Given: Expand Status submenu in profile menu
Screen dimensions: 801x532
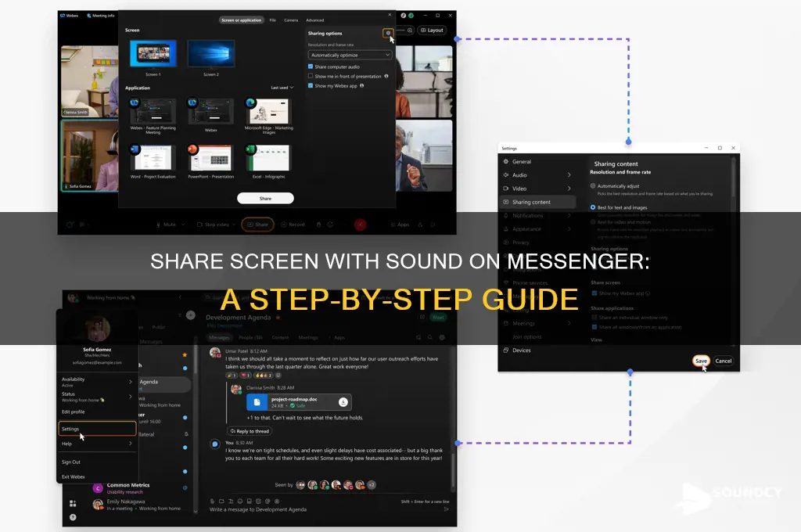Looking at the screenshot, I should (131, 397).
